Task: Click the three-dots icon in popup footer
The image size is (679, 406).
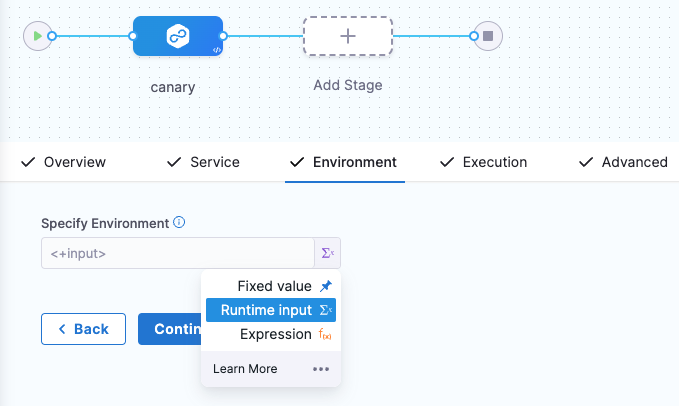Action: (x=321, y=369)
